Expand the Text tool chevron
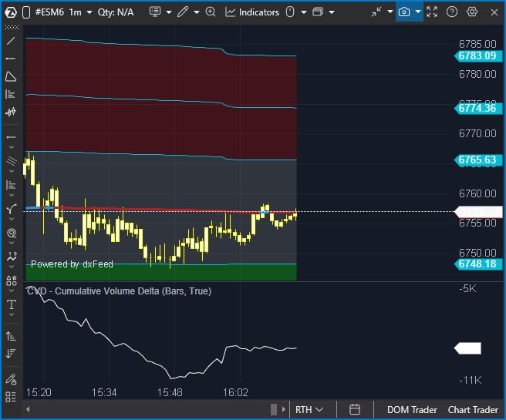 [x=12, y=314]
